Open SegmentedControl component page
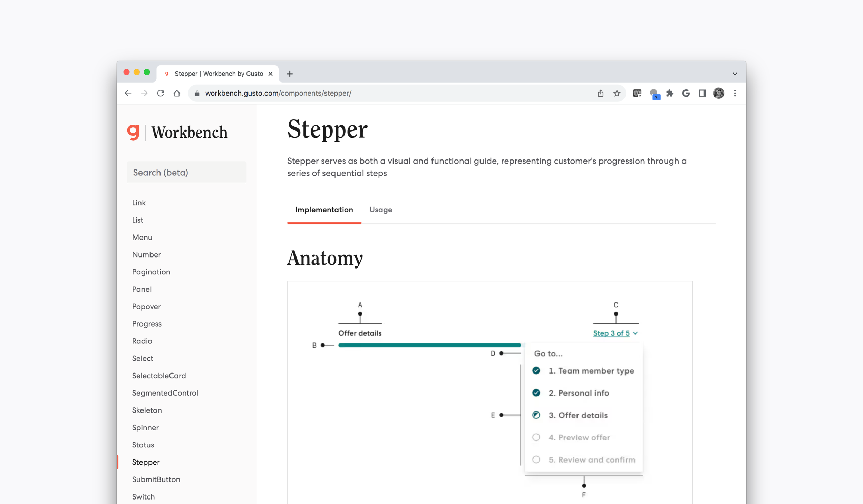 point(165,393)
